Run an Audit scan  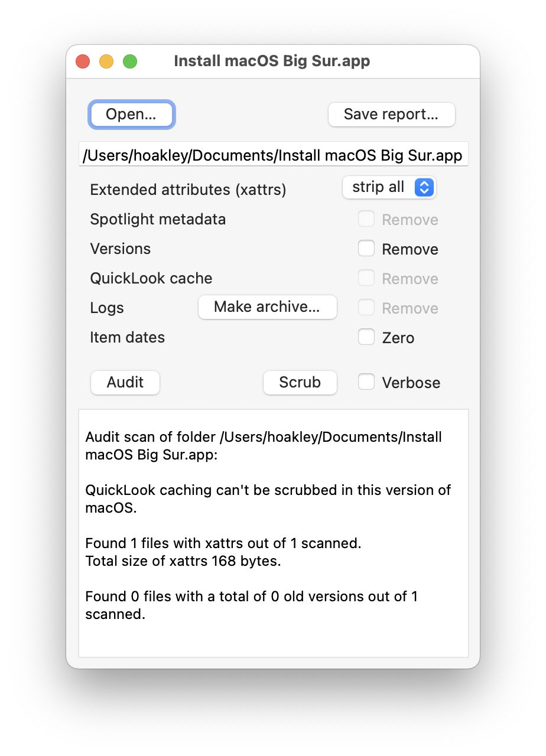[x=125, y=383]
